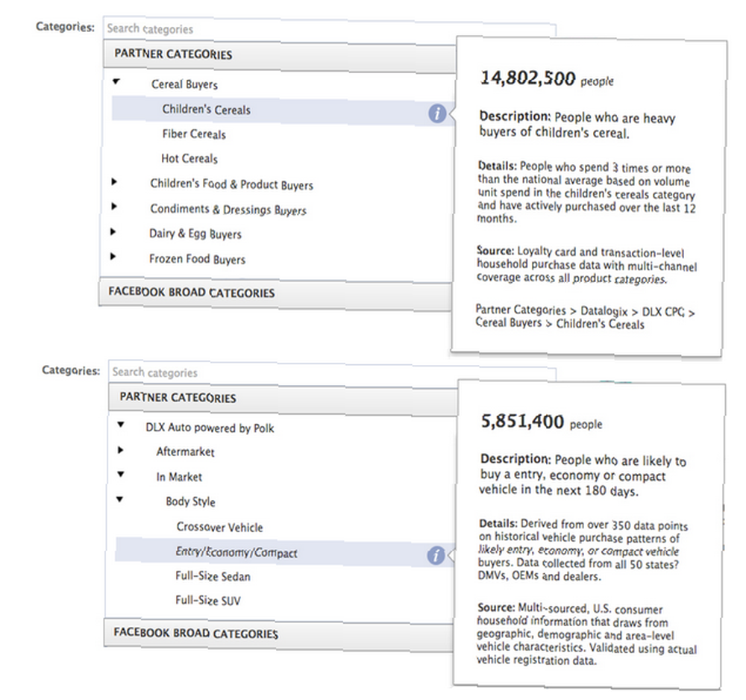Click the info icon beside Entry/Economy/Compact
The image size is (746, 700).
pos(436,555)
